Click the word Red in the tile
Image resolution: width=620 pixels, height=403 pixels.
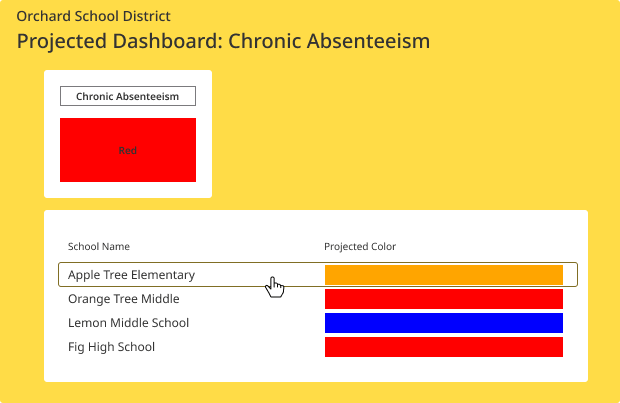(x=128, y=150)
